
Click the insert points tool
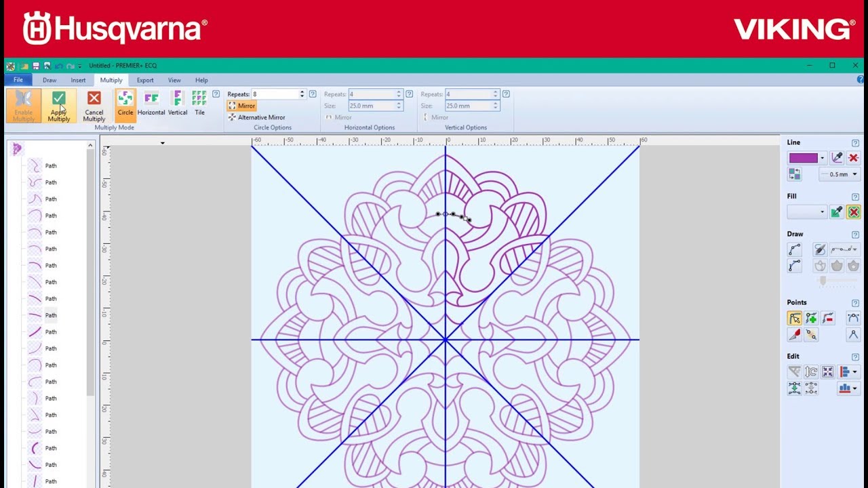click(811, 319)
